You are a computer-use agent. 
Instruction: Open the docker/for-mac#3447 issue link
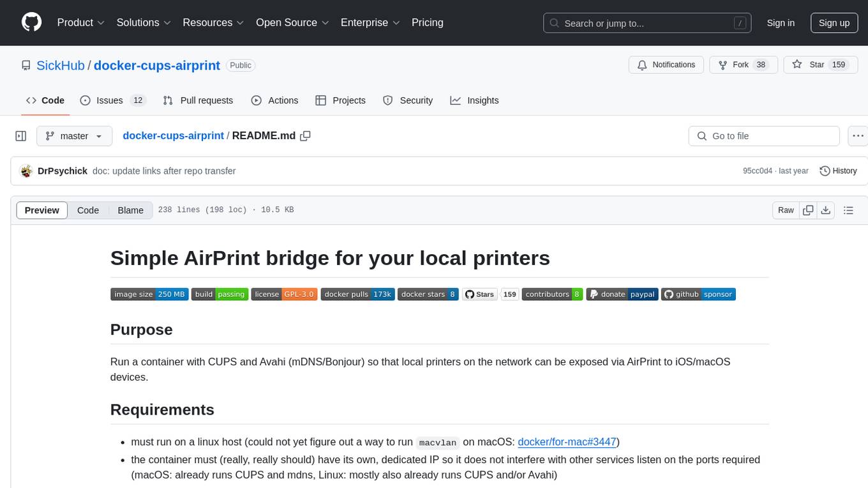coord(567,442)
